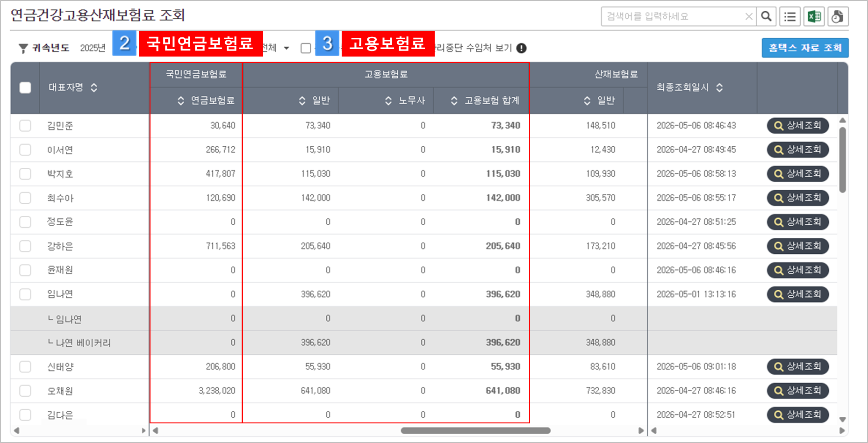Click the 홈택스 자료 조회 button

click(x=805, y=48)
